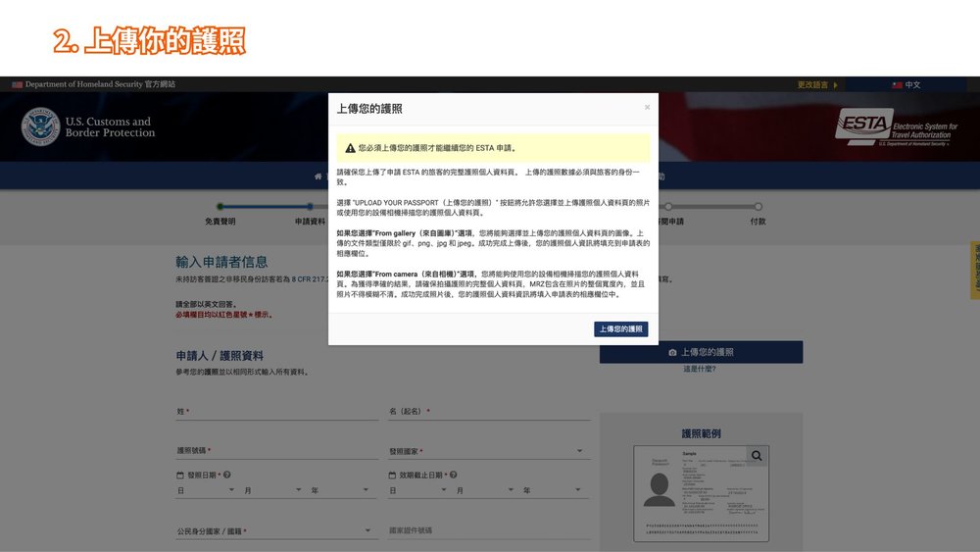
Task: Open the 效期截止日期 year dropdown
Action: pos(554,491)
